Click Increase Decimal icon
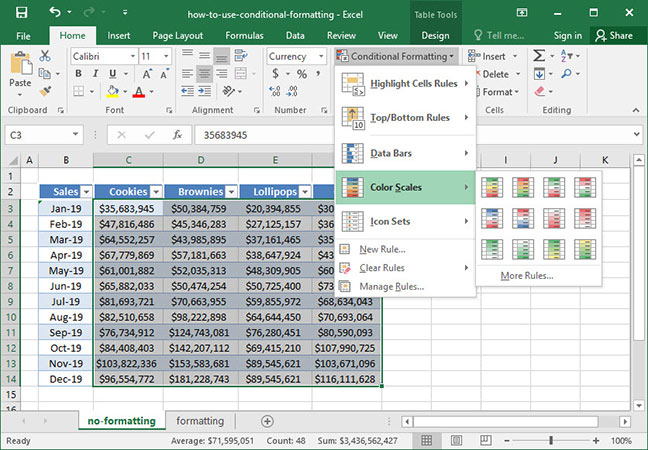This screenshot has height=450, width=648. 275,91
